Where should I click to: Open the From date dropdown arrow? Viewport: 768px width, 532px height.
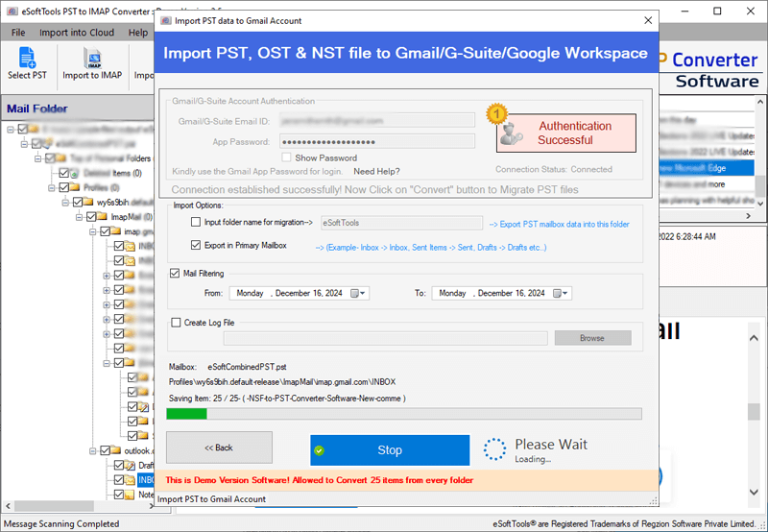(x=363, y=293)
